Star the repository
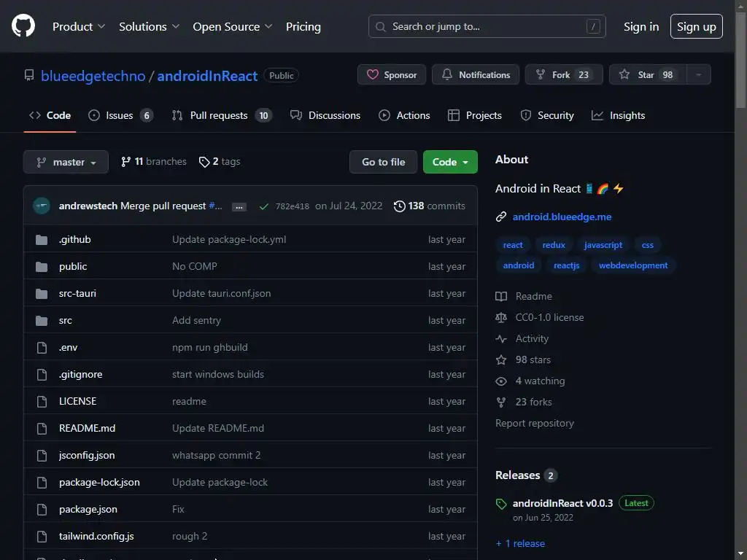The height and width of the screenshot is (560, 747). [648, 75]
